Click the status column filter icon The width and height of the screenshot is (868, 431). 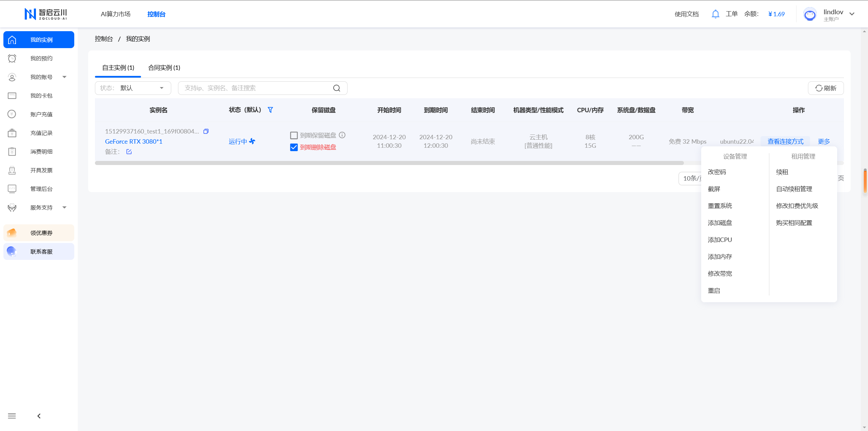point(270,110)
